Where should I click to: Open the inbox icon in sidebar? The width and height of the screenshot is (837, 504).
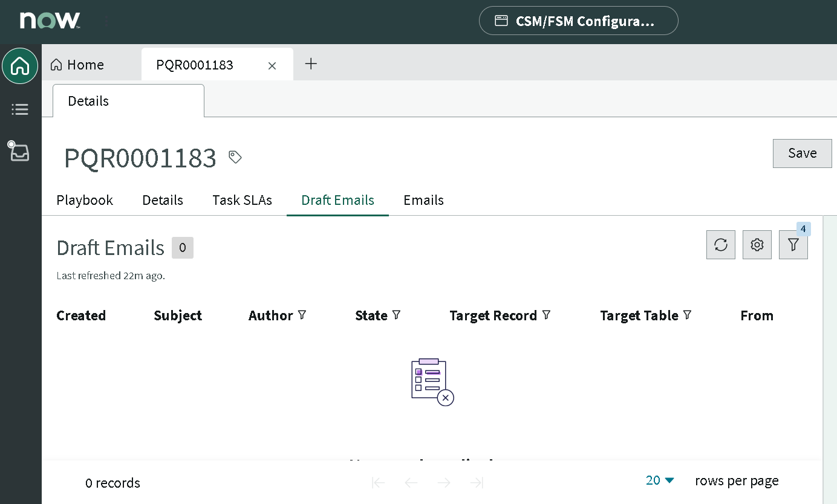pos(19,152)
